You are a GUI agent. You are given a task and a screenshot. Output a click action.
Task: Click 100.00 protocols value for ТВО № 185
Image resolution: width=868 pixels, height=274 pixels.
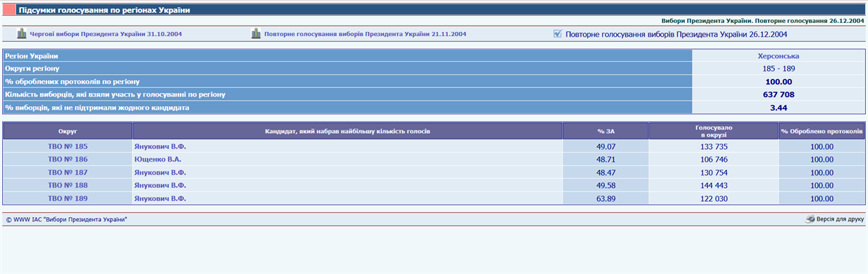(x=821, y=147)
